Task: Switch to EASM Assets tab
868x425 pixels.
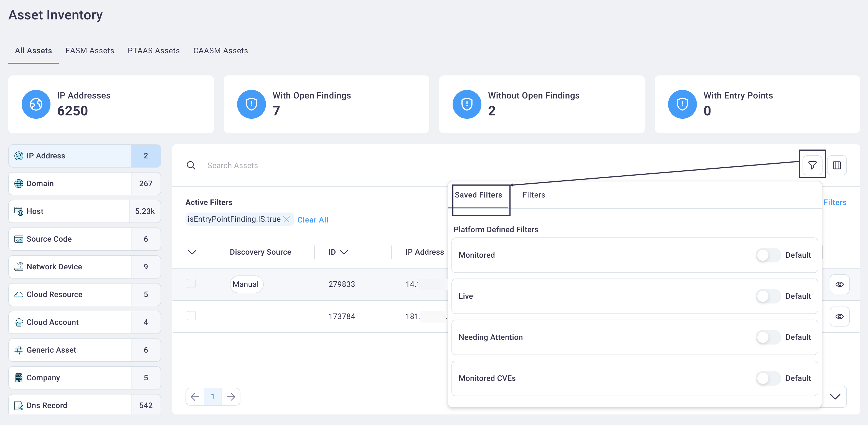Action: tap(90, 50)
